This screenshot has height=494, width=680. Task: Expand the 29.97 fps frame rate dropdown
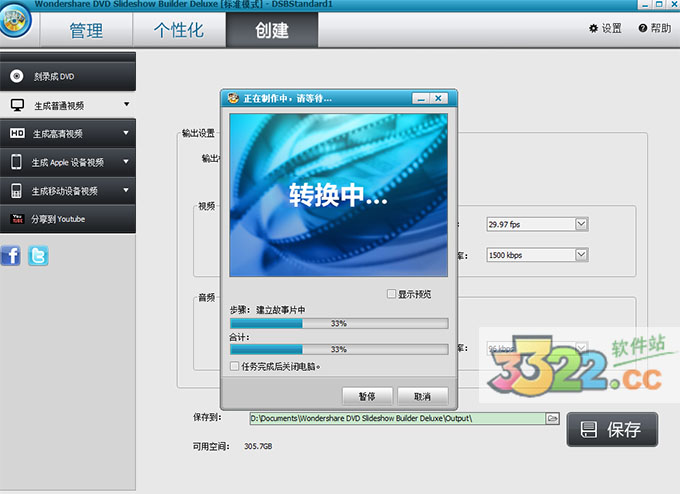581,224
